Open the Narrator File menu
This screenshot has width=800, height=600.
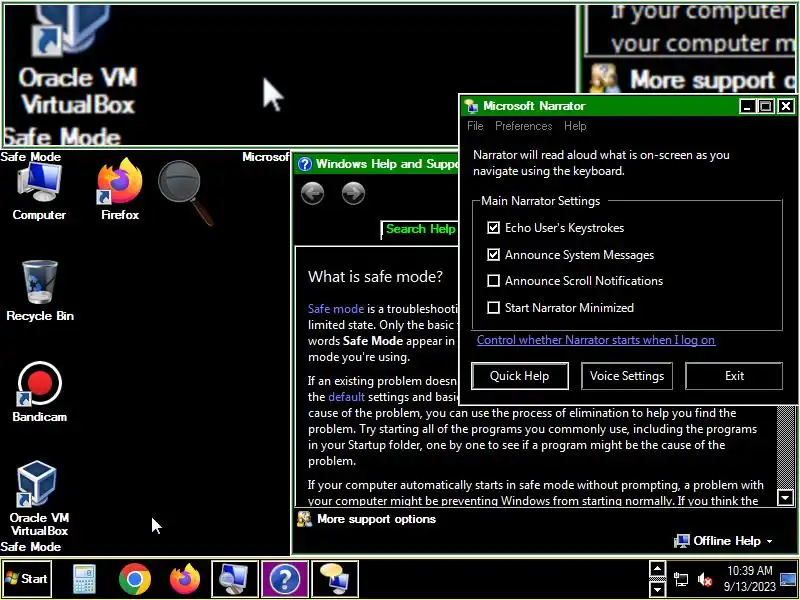pyautogui.click(x=475, y=126)
